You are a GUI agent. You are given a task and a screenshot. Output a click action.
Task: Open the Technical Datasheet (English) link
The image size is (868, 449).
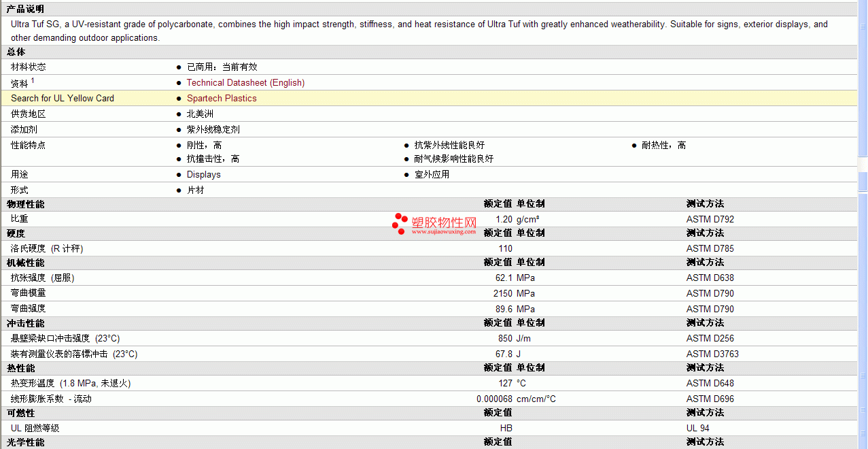click(245, 82)
